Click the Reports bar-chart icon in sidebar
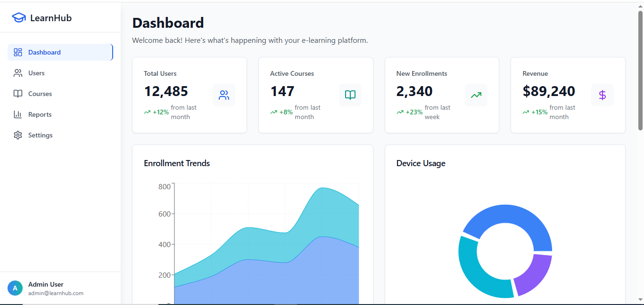 pos(17,114)
